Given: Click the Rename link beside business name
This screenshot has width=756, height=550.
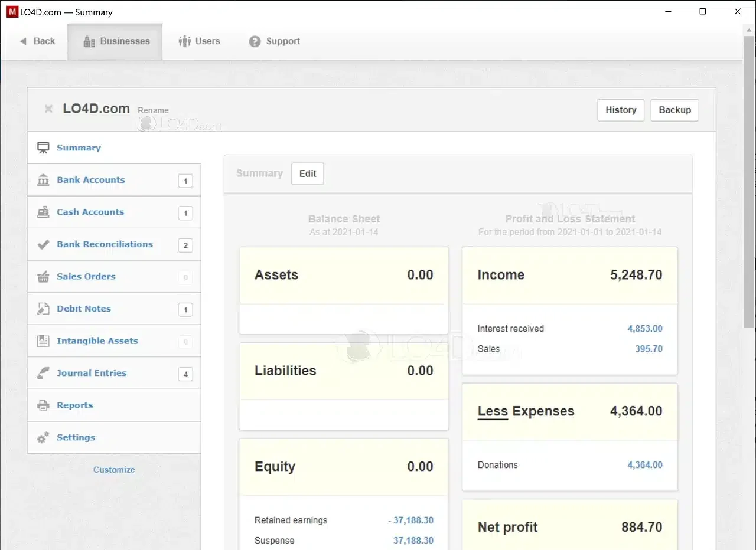Looking at the screenshot, I should click(x=153, y=110).
